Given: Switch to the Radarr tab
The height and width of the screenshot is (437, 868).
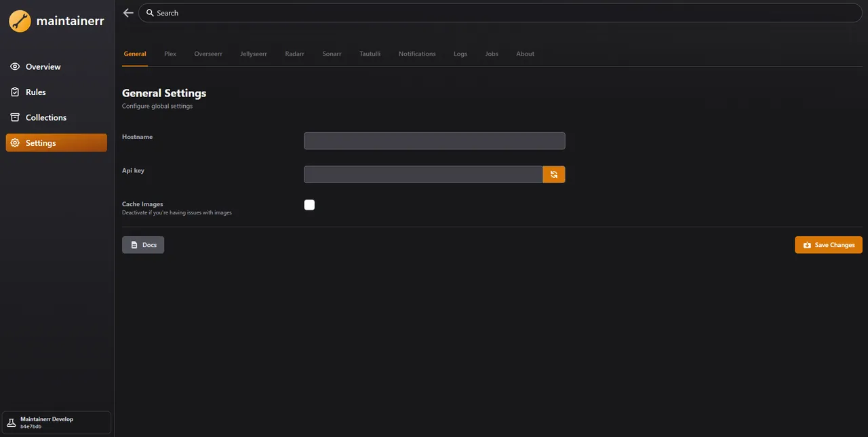Looking at the screenshot, I should click(x=294, y=54).
